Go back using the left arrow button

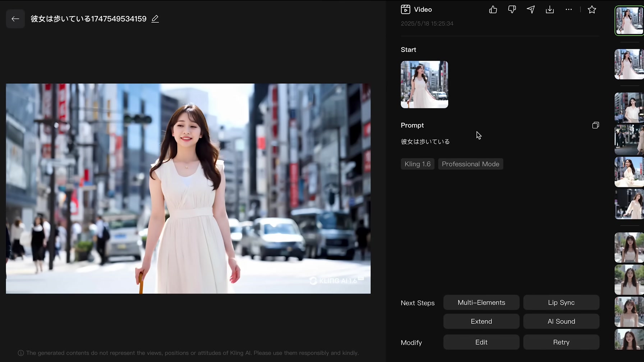pyautogui.click(x=15, y=19)
